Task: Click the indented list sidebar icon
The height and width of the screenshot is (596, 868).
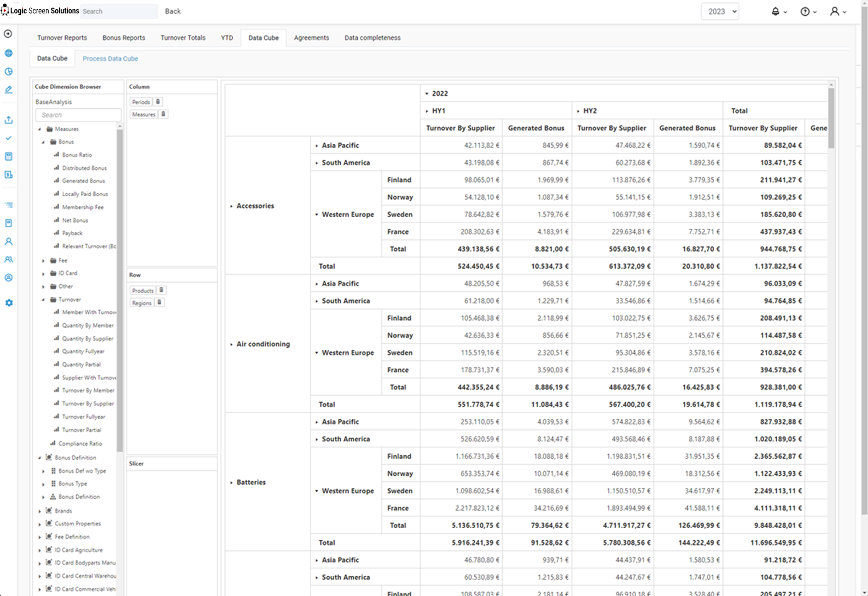Action: click(8, 205)
